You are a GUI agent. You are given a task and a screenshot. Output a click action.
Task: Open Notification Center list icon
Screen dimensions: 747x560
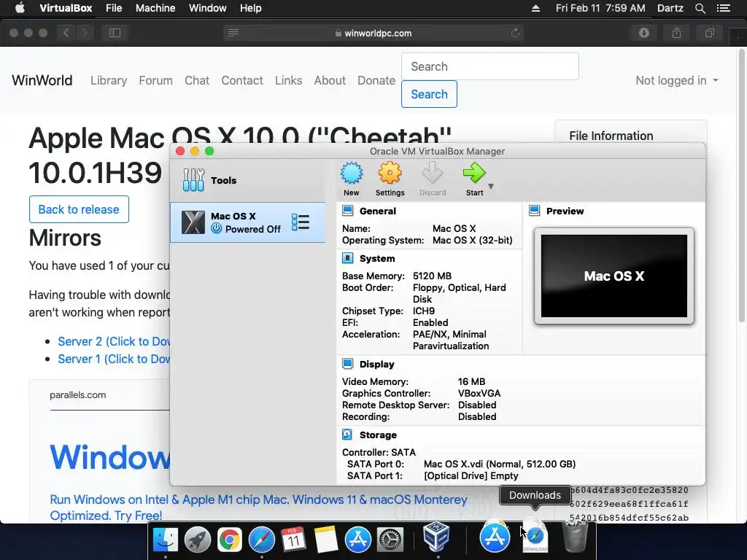coord(723,8)
